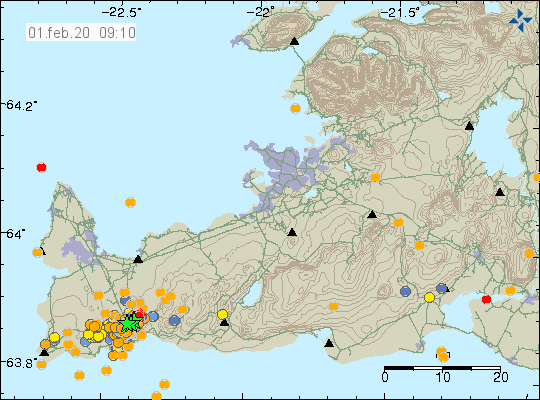
Task: Click the blue pinwheel logo icon
Action: (520, 20)
